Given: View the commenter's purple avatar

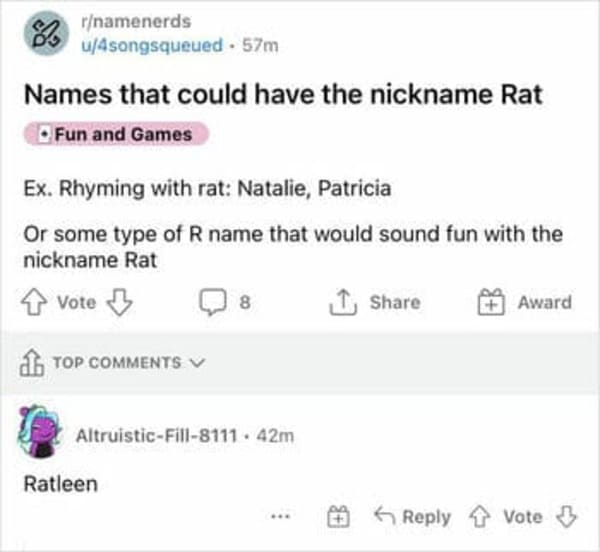Looking at the screenshot, I should click(39, 431).
